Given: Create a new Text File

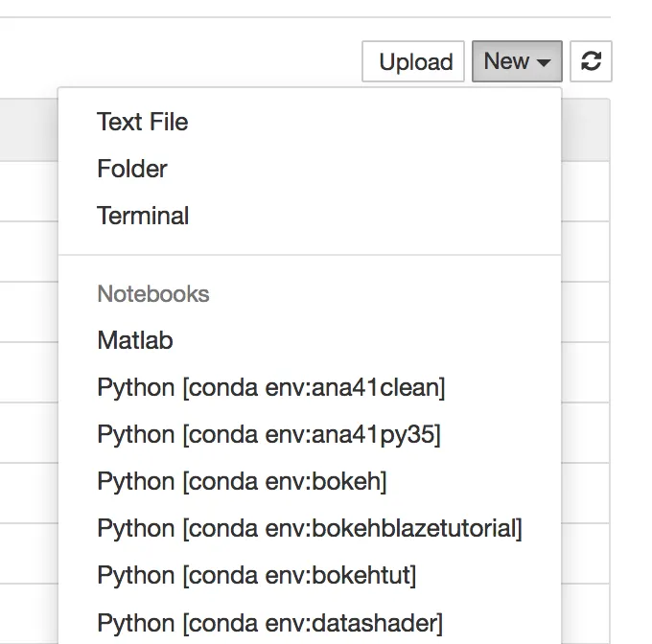Looking at the screenshot, I should pyautogui.click(x=142, y=122).
